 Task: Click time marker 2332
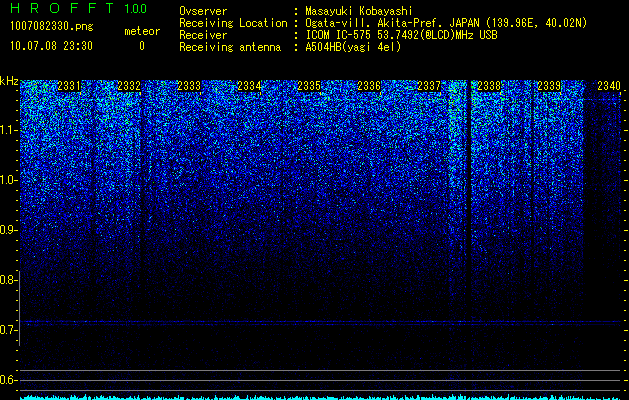[129, 85]
